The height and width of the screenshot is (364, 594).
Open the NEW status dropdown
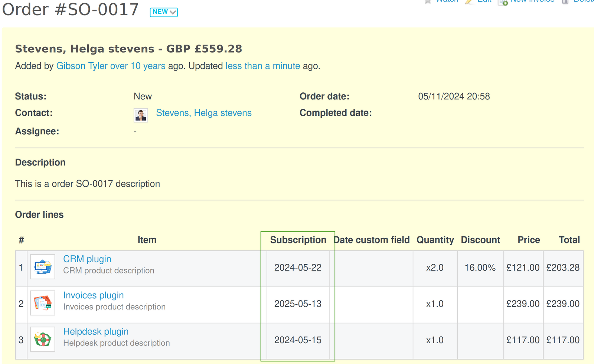tap(163, 12)
